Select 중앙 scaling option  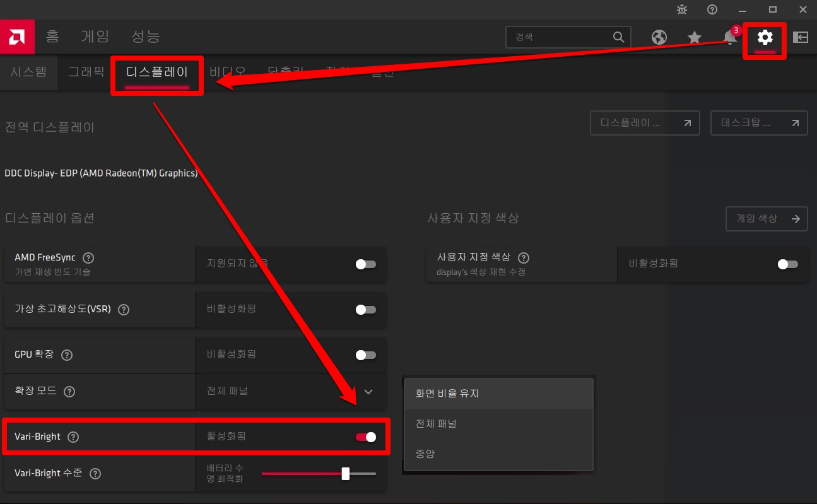tap(498, 454)
